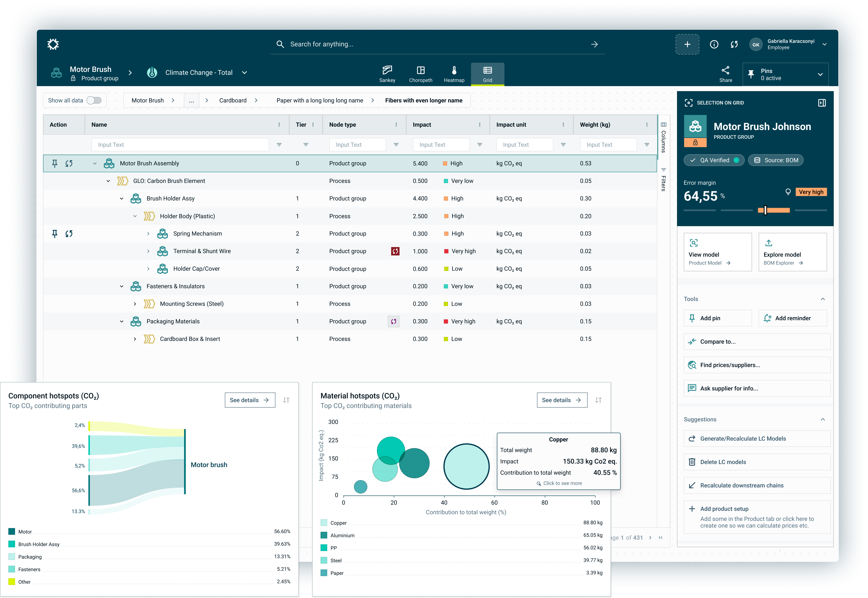The width and height of the screenshot is (868, 598).
Task: Pin the Motor Brush Assembly row
Action: click(x=55, y=163)
